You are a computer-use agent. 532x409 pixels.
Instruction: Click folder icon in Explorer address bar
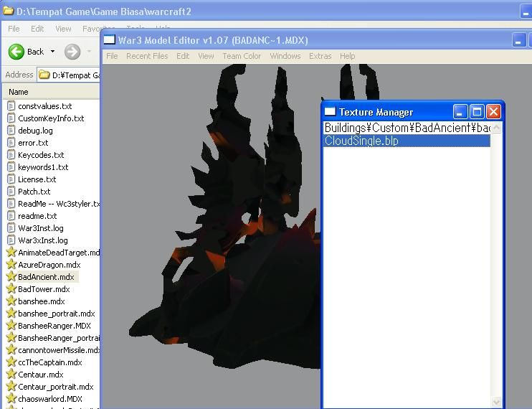44,75
